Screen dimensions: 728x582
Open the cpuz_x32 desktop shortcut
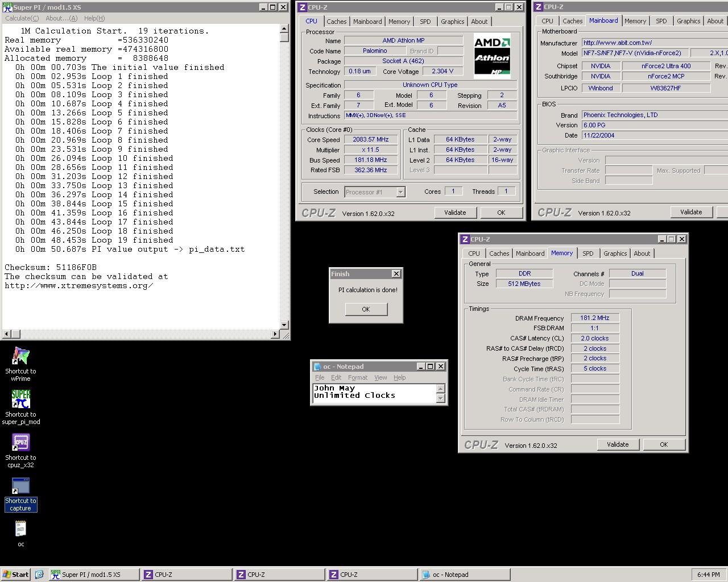(20, 451)
